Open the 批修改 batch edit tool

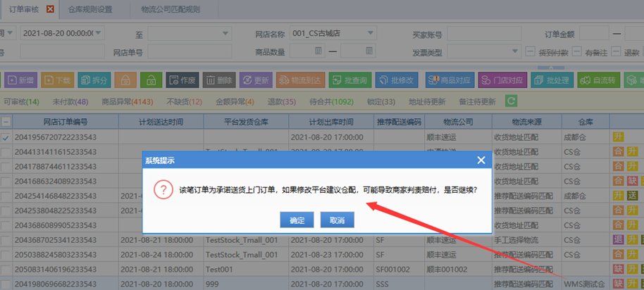tap(397, 80)
